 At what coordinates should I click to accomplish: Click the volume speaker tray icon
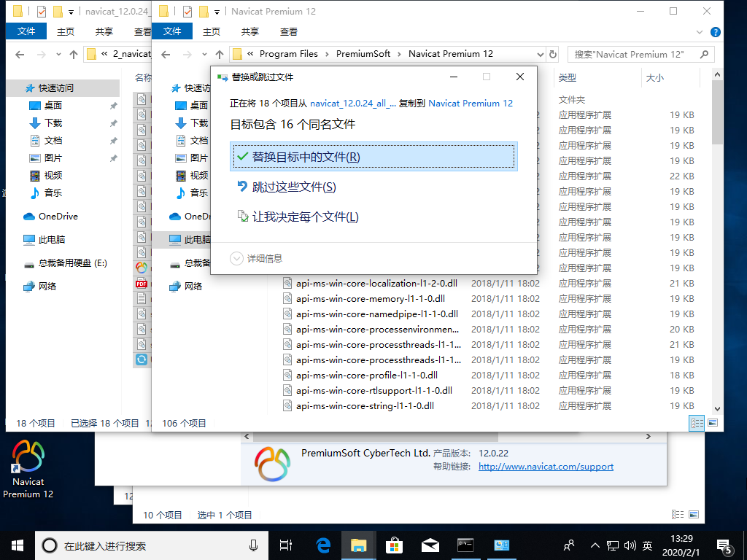[630, 545]
